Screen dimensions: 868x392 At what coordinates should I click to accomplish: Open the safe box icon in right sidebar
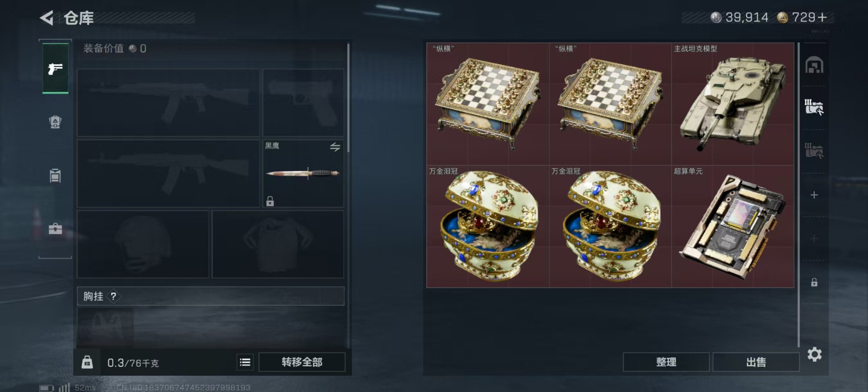(814, 65)
